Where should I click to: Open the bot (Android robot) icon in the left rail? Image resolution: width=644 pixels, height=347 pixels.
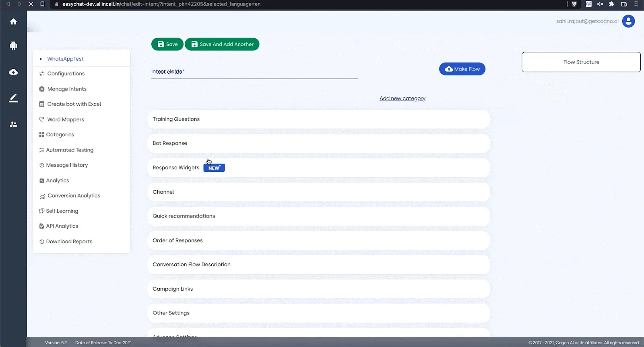[x=13, y=45]
